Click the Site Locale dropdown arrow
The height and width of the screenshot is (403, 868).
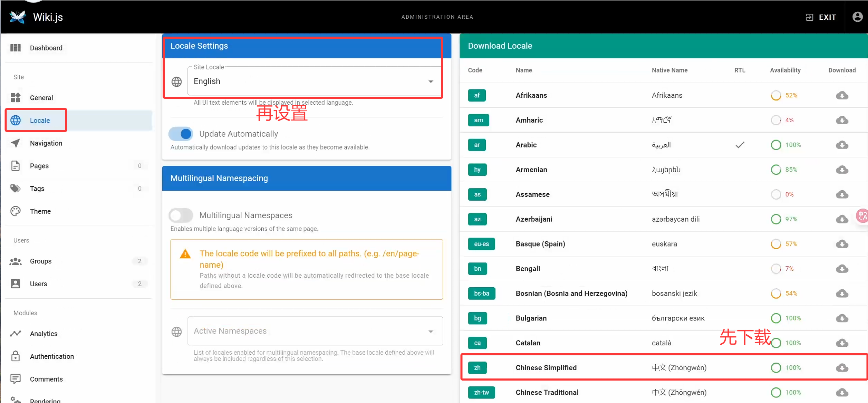[x=431, y=81]
